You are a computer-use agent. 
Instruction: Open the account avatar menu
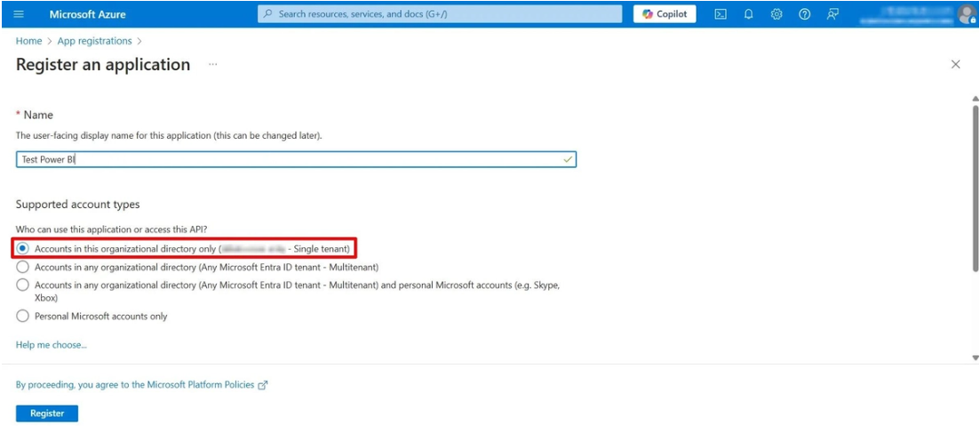pyautogui.click(x=966, y=13)
